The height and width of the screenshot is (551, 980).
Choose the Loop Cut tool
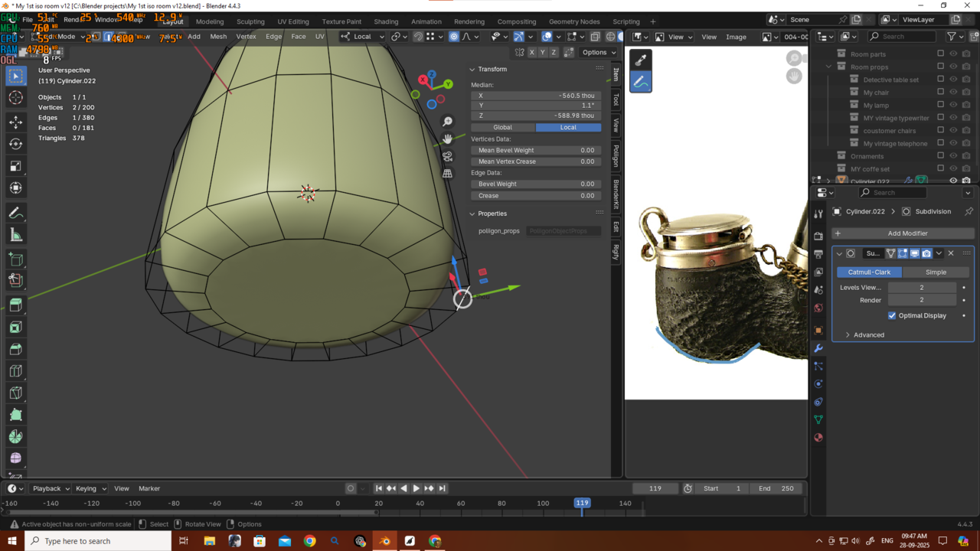(x=15, y=371)
